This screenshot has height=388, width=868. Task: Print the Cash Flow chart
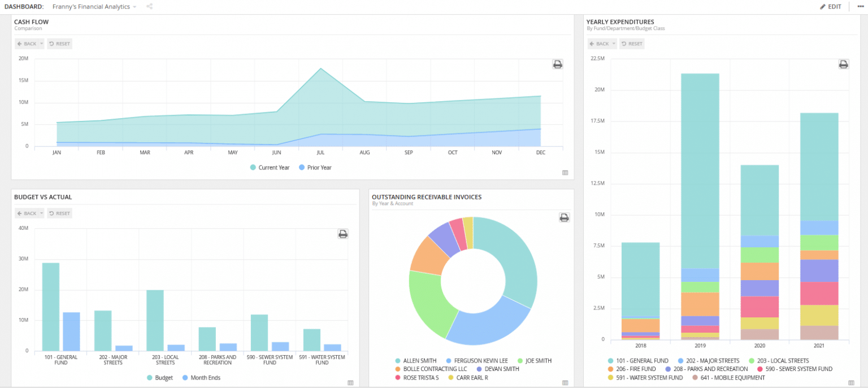click(x=557, y=64)
